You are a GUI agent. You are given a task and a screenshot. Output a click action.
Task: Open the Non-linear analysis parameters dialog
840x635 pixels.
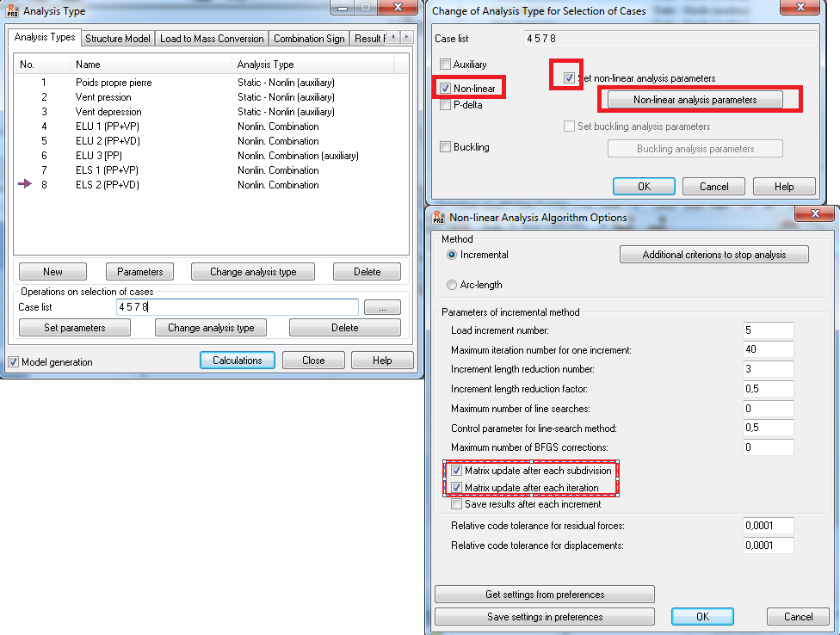pos(697,99)
